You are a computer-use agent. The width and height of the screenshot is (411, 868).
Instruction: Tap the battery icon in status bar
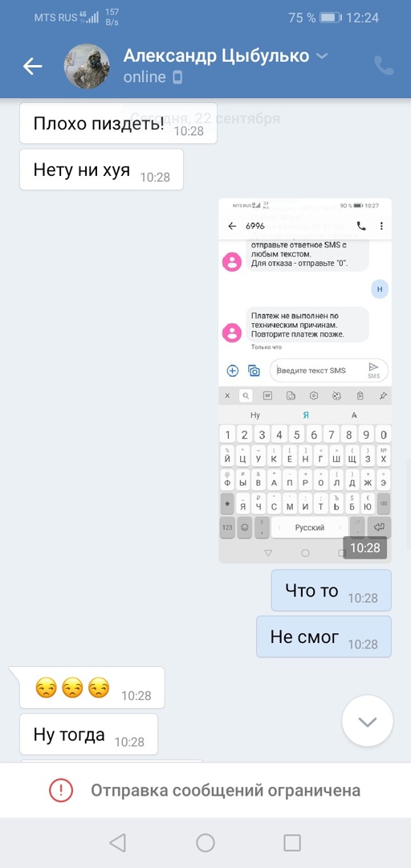point(331,18)
